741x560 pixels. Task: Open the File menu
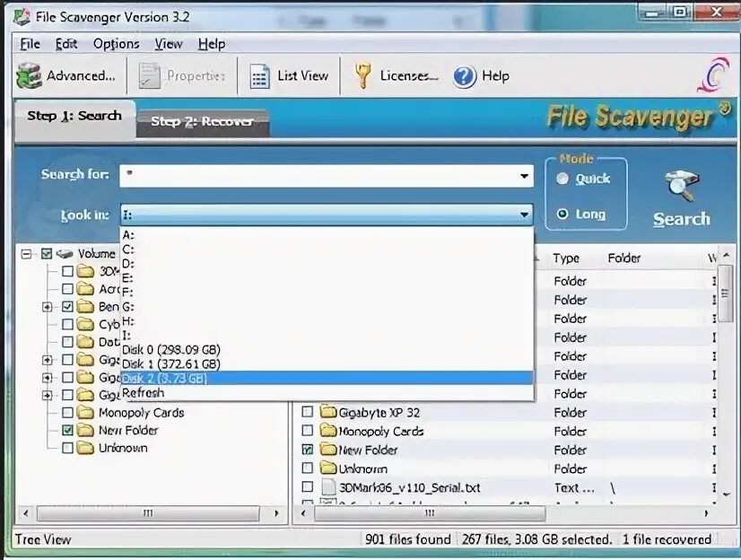(30, 44)
